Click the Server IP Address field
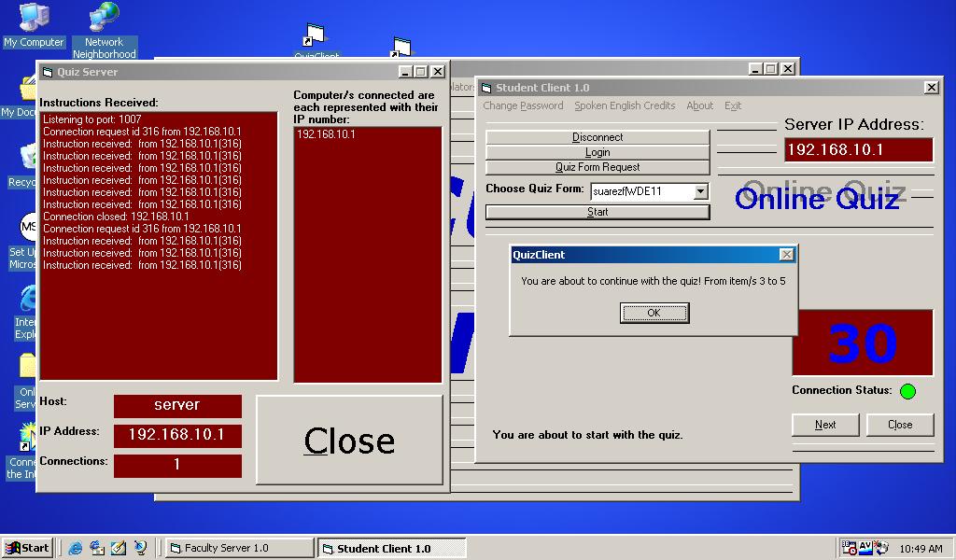956x560 pixels. 858,150
